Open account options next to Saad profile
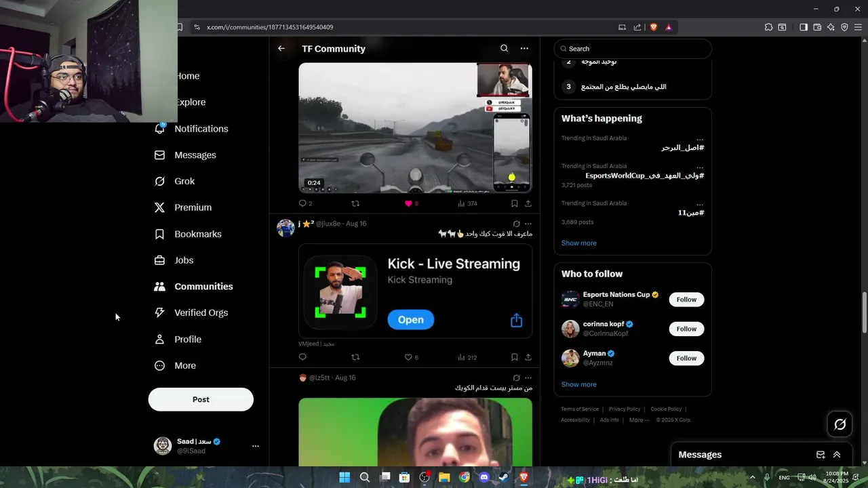 pyautogui.click(x=256, y=446)
